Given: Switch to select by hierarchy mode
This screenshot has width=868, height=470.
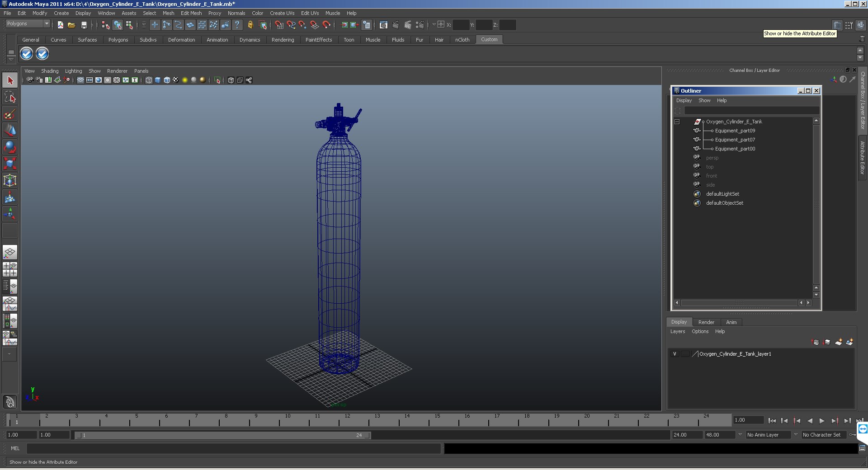Looking at the screenshot, I should coord(105,25).
